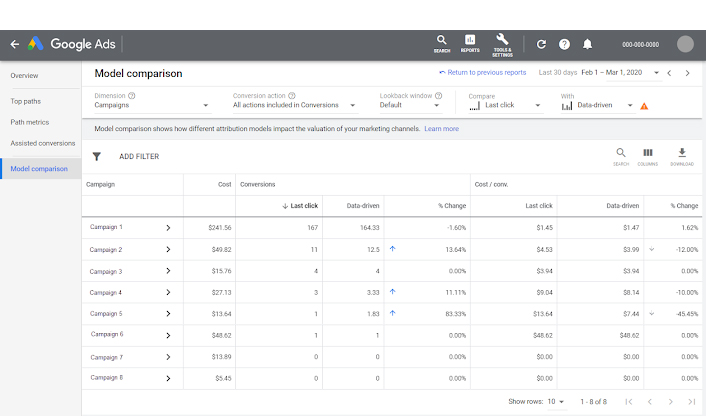Open Overview in the sidebar
Image resolution: width=706 pixels, height=416 pixels.
(x=24, y=76)
